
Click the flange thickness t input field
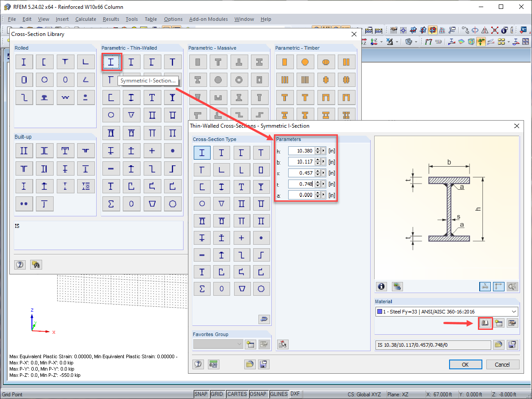[301, 184]
